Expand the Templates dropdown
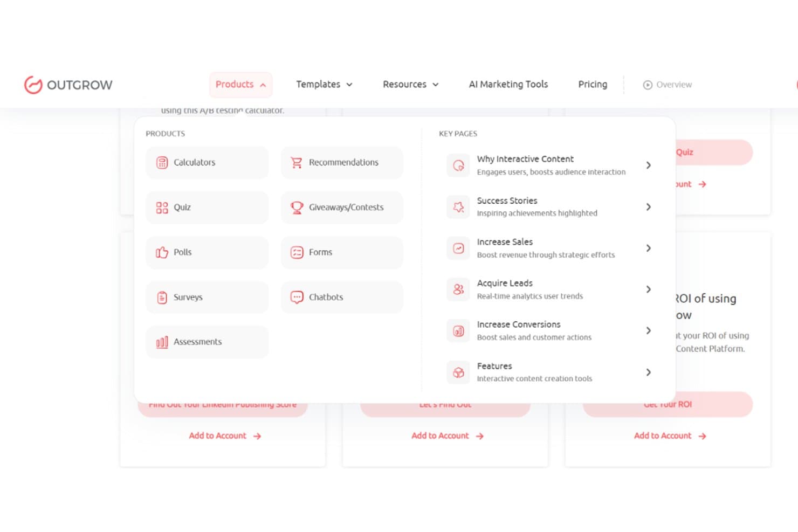 click(324, 85)
